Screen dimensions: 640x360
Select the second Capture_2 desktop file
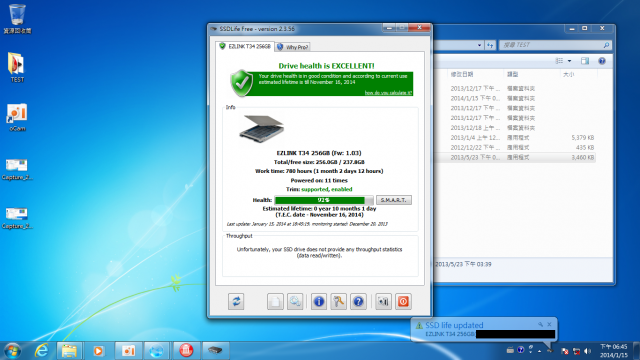pos(17,218)
